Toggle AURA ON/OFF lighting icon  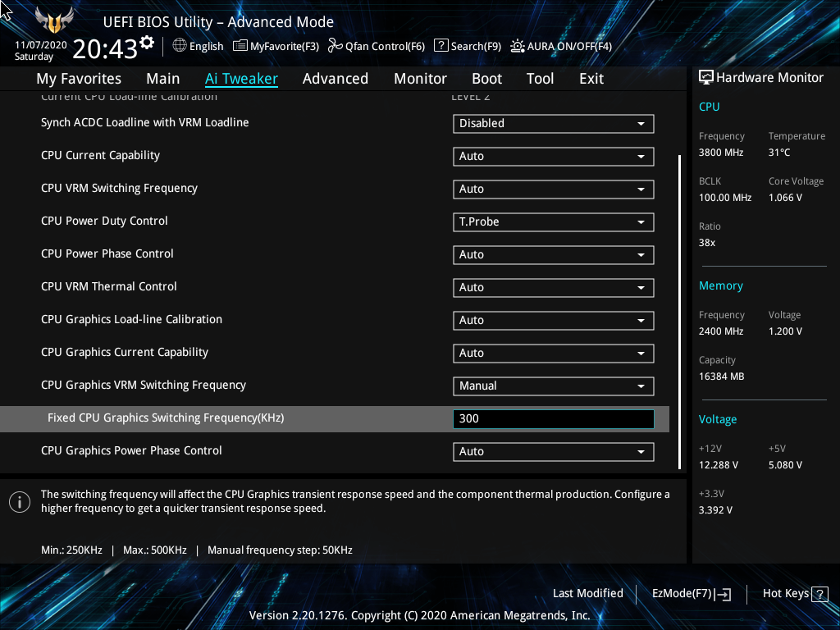tap(518, 46)
